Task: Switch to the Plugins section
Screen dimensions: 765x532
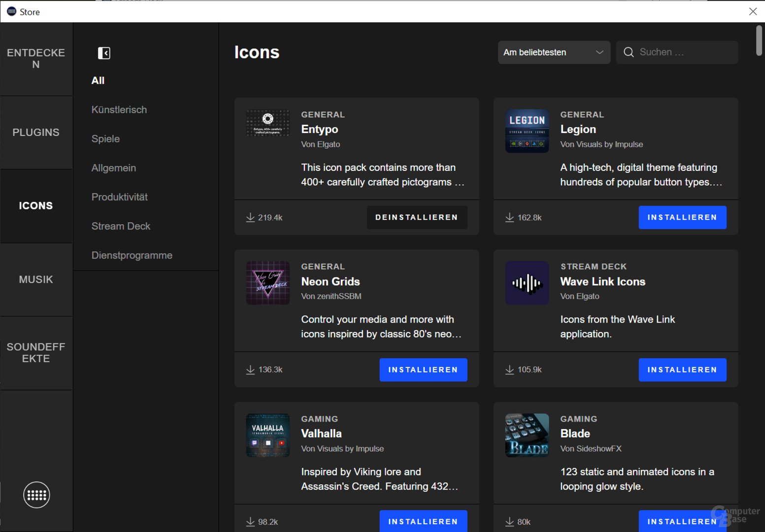Action: (36, 132)
